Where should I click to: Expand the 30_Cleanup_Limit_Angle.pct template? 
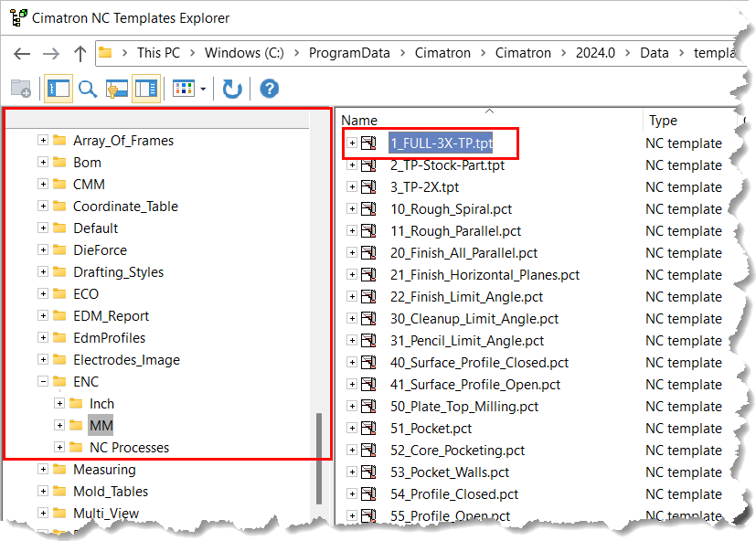click(x=352, y=318)
